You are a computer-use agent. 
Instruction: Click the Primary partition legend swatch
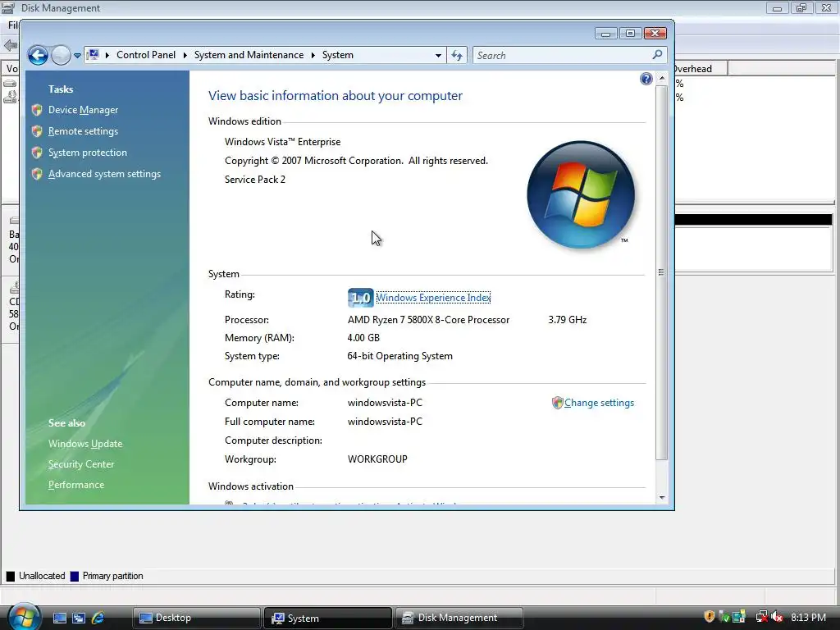(x=75, y=577)
